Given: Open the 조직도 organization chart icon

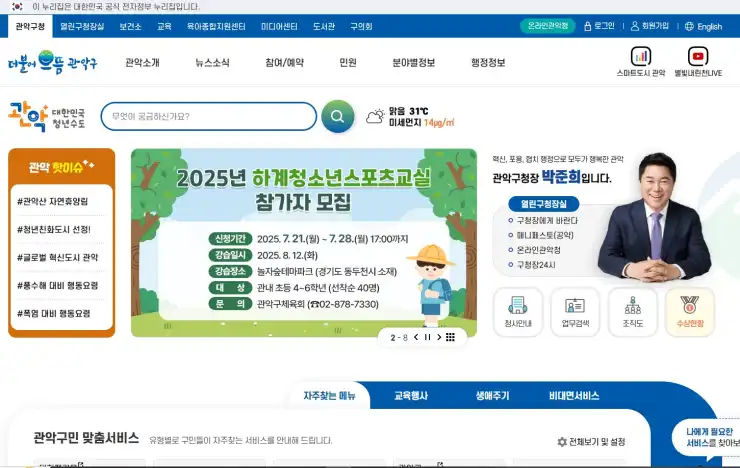Looking at the screenshot, I should point(633,312).
